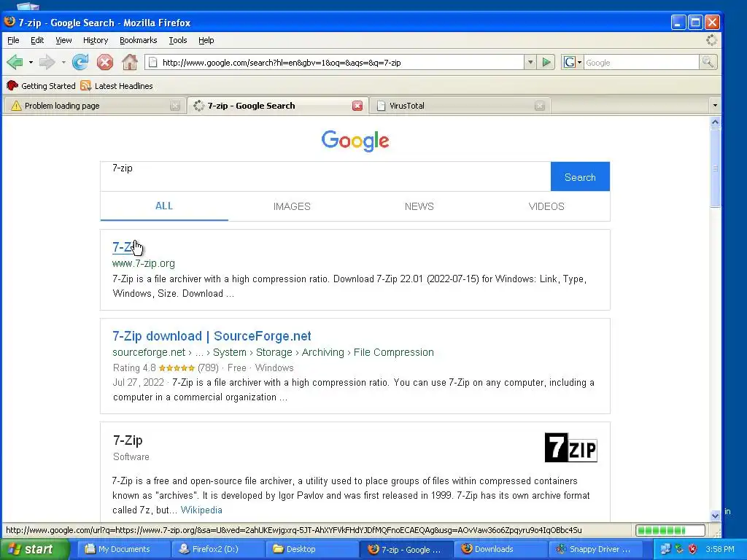Open the 7-Zip download SourceForge.net link

tap(212, 336)
